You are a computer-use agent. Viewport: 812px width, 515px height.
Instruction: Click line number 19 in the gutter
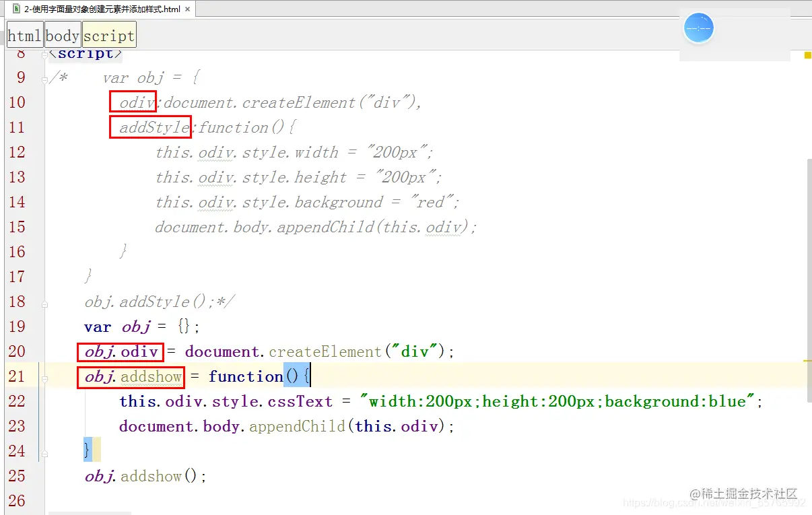pos(17,327)
